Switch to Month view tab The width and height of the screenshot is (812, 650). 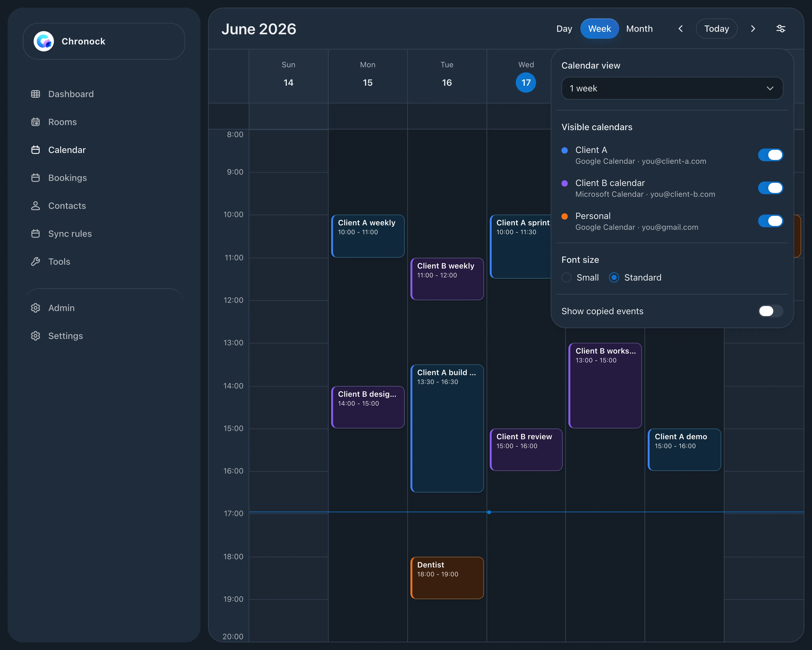click(x=639, y=29)
